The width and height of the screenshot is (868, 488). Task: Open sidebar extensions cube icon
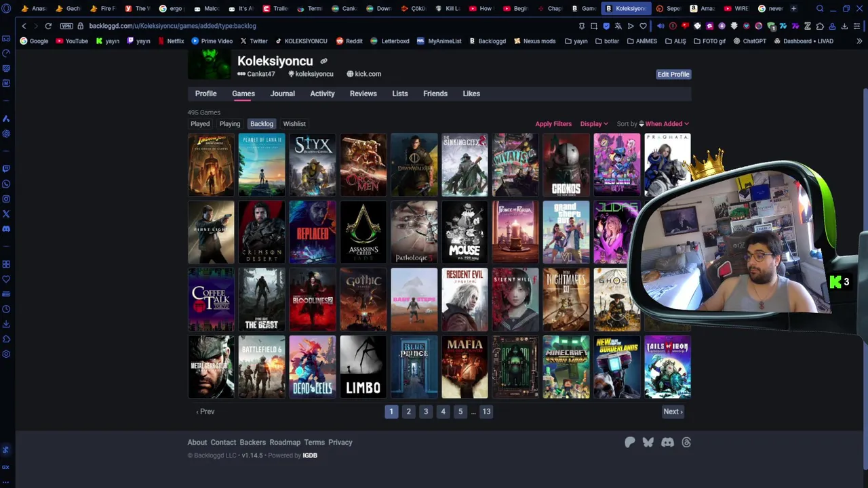click(x=6, y=339)
